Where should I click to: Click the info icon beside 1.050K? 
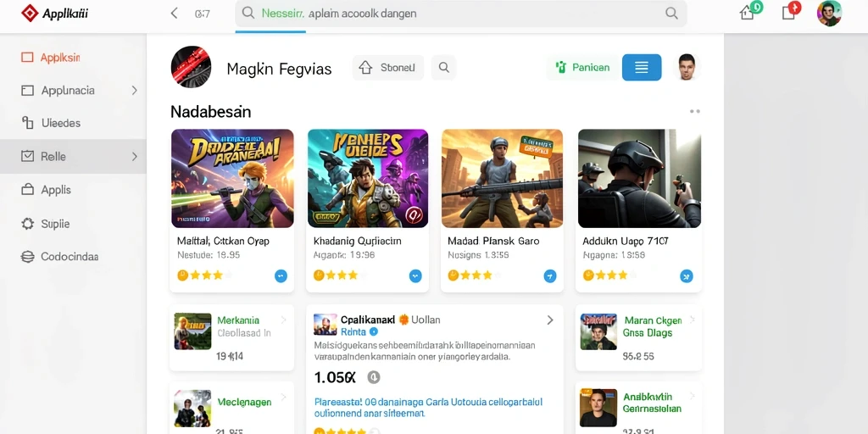point(374,377)
